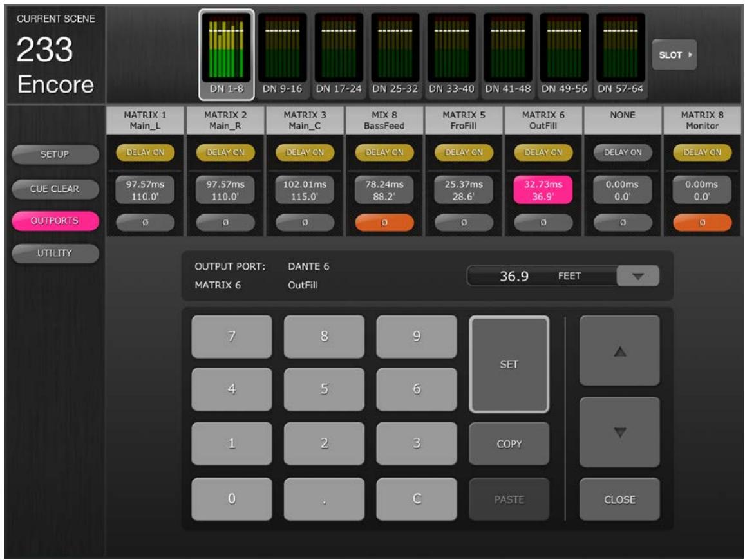
Task: Switch to the OUTPORTS page
Action: coord(55,221)
